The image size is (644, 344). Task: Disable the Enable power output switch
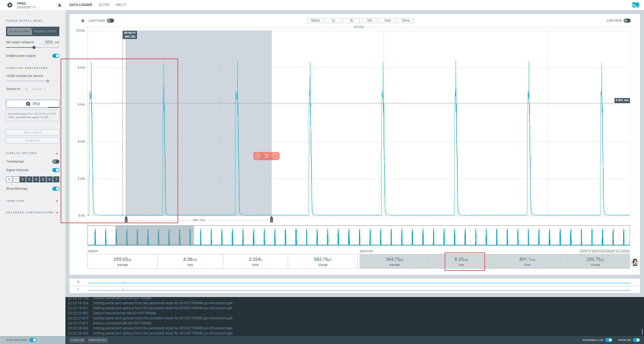tap(56, 56)
